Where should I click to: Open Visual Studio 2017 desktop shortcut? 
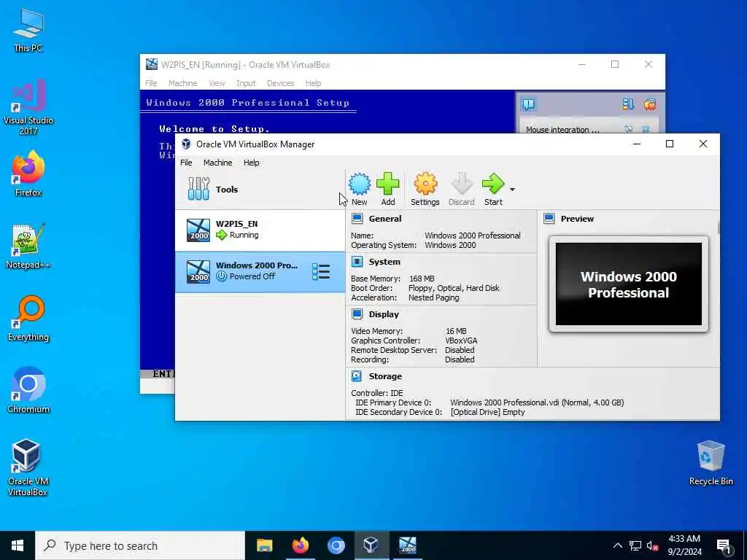coord(28,106)
